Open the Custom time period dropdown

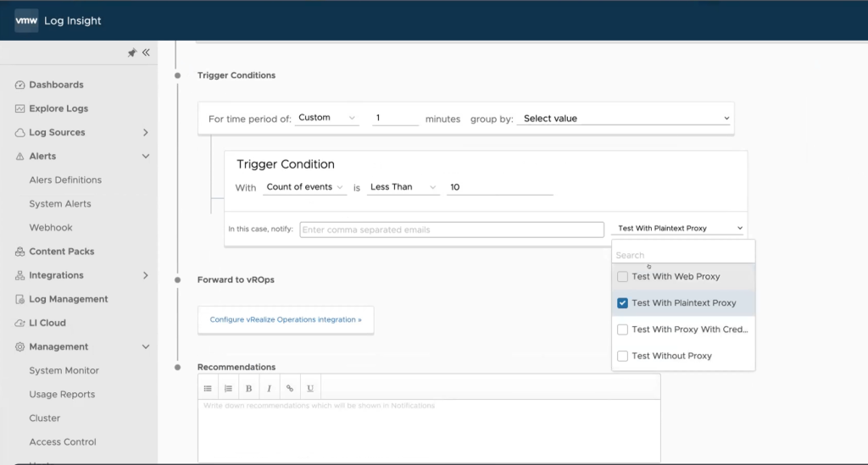(x=326, y=118)
